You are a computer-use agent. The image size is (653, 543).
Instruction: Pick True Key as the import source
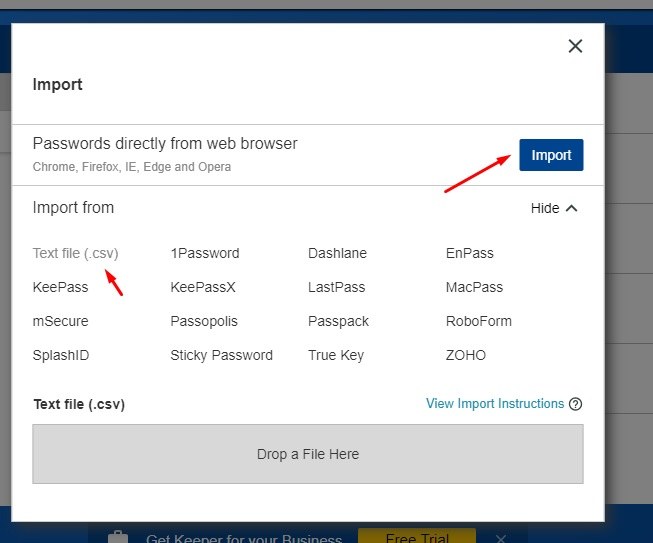(336, 355)
